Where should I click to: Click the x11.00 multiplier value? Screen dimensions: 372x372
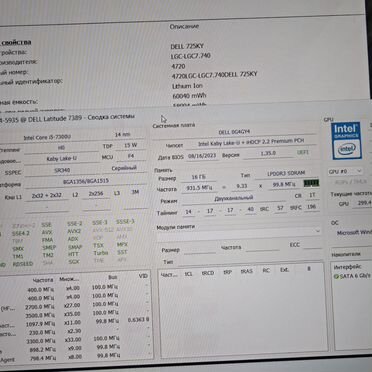click(x=72, y=323)
